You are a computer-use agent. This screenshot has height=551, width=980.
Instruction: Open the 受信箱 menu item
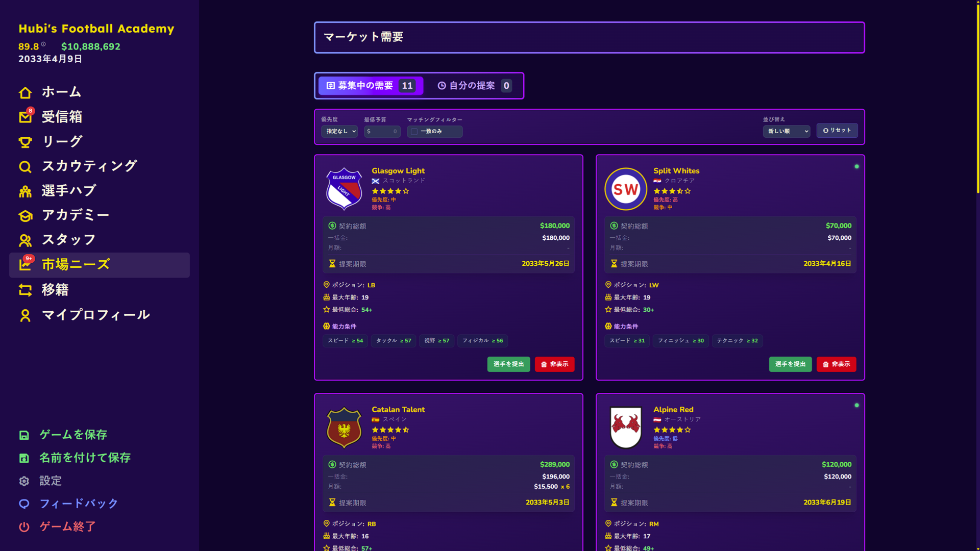tap(100, 117)
